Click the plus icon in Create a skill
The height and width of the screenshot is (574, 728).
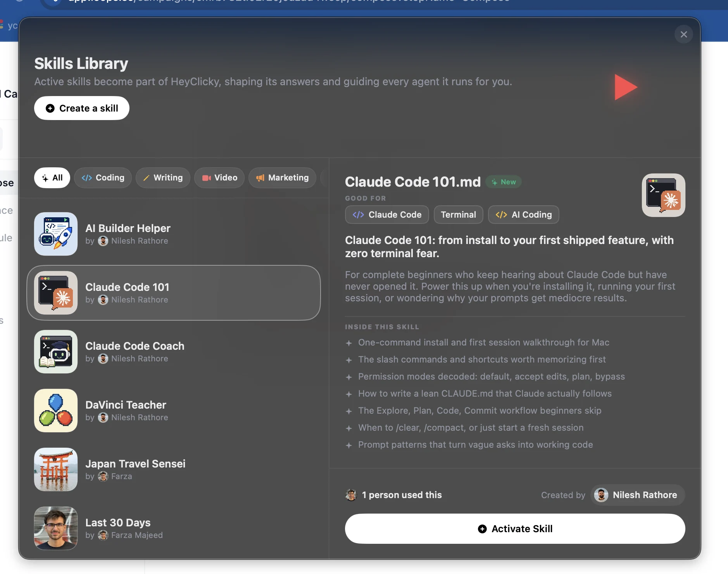[x=50, y=108]
